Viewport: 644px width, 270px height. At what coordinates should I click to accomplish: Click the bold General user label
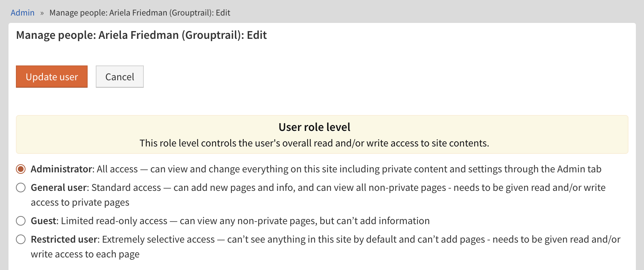(x=59, y=188)
